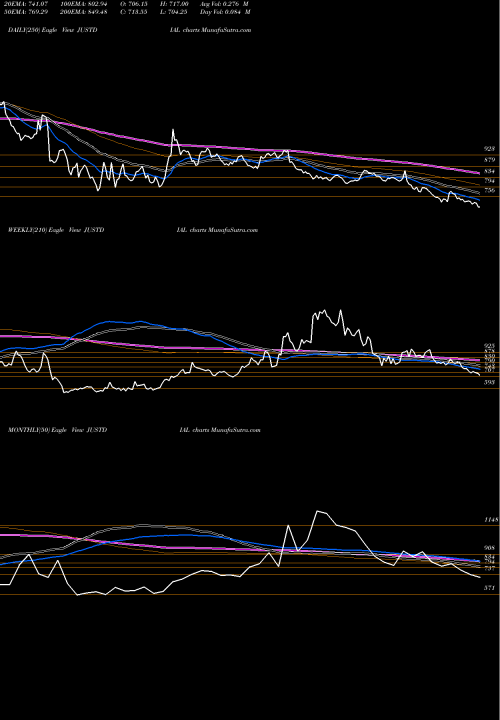
Task: Click the Avg Vol: 0.276 M text
Action: [x=224, y=4]
